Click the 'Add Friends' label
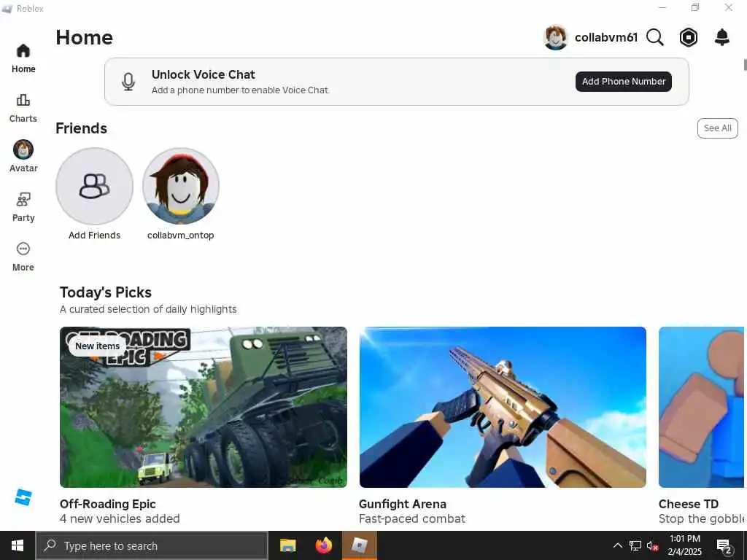The width and height of the screenshot is (747, 560). (94, 236)
